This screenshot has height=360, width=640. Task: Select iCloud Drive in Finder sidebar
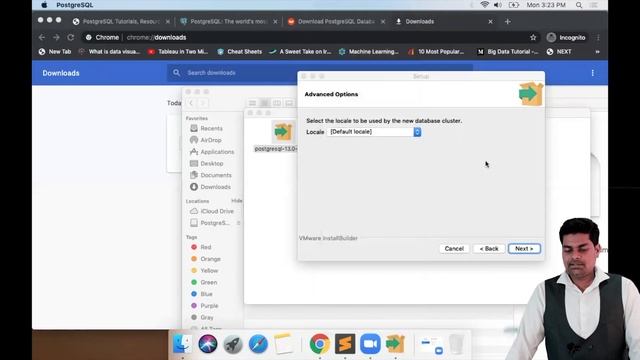[x=212, y=211]
